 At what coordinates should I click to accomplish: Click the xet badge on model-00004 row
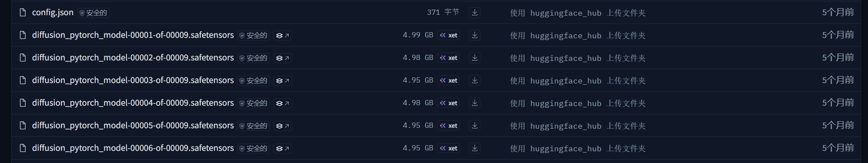tap(449, 103)
